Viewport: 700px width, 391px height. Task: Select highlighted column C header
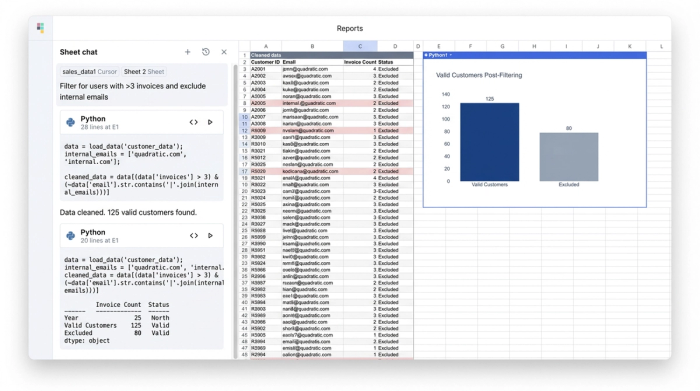[360, 46]
